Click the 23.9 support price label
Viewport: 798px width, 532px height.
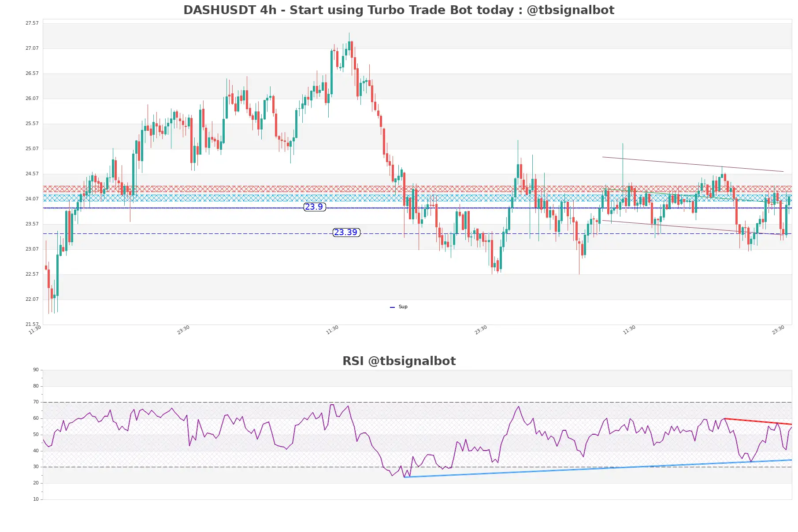click(x=315, y=207)
